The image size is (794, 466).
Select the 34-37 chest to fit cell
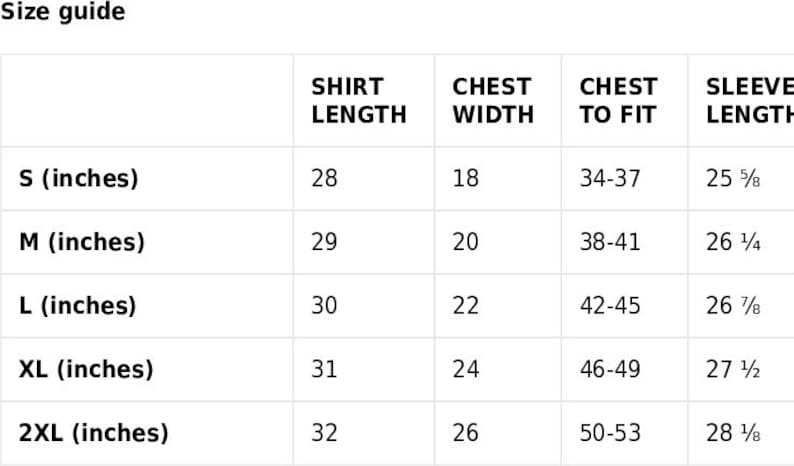[610, 178]
